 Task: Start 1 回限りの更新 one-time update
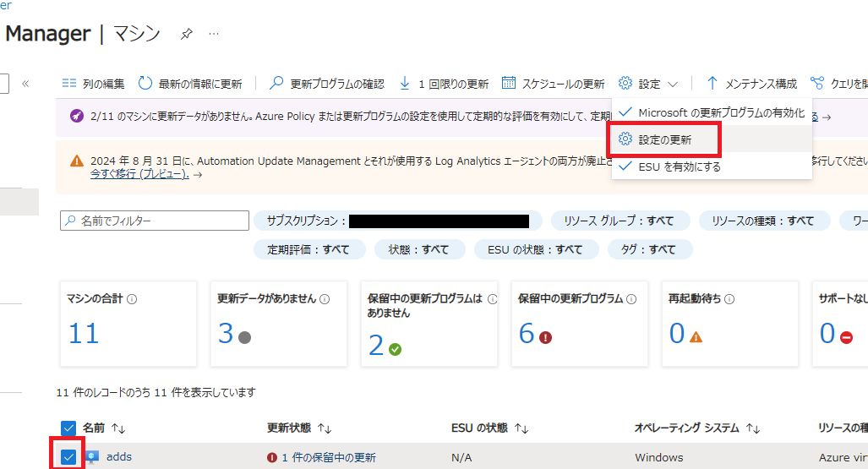pyautogui.click(x=444, y=84)
